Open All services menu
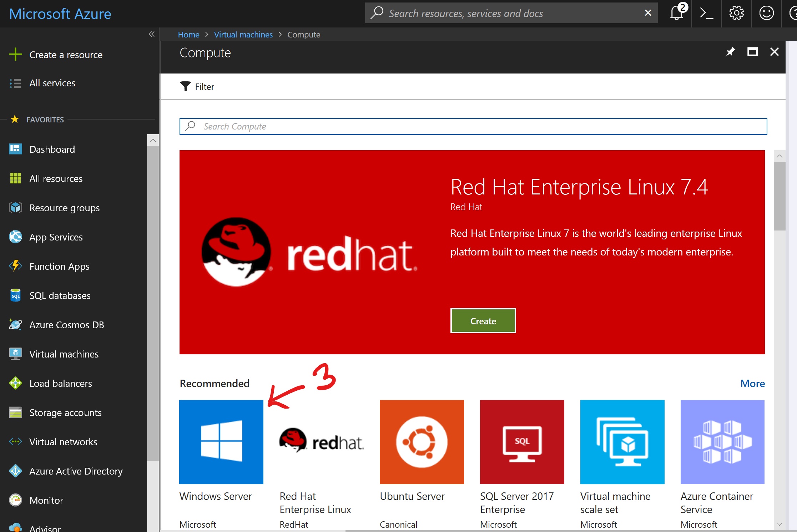The image size is (797, 532). click(52, 83)
